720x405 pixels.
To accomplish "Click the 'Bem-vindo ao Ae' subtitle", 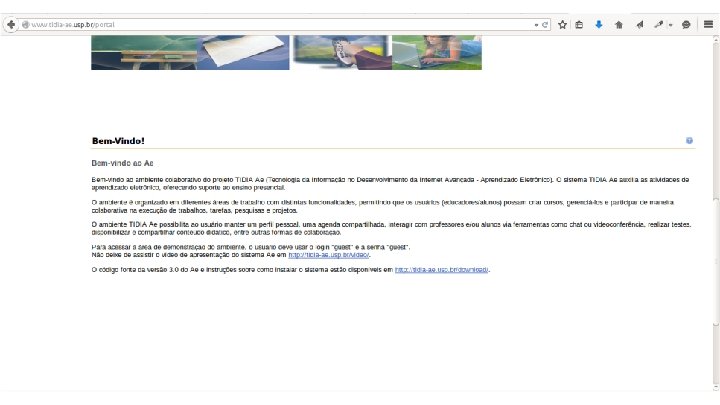I will [122, 163].
